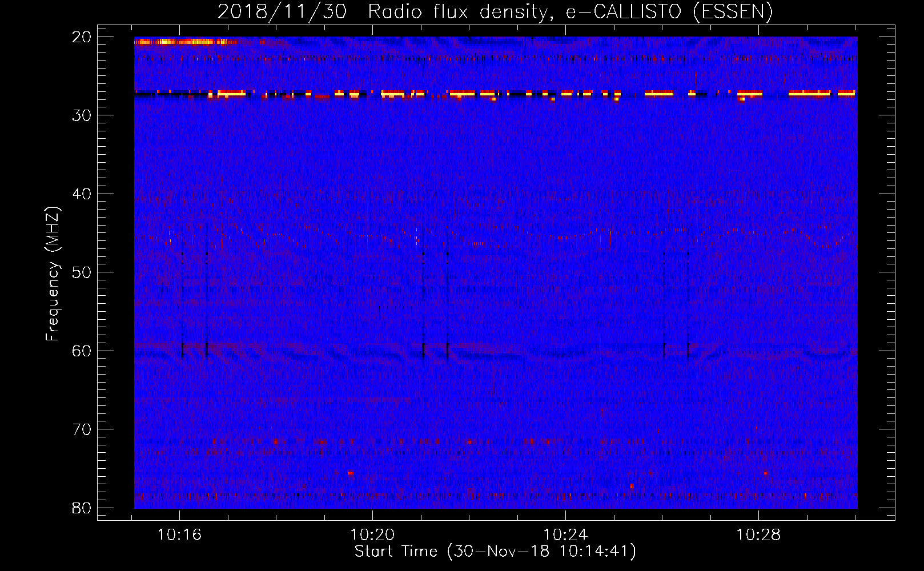Screen dimensions: 924x571
Task: Click the '10:16' time axis label
Action: (x=179, y=535)
